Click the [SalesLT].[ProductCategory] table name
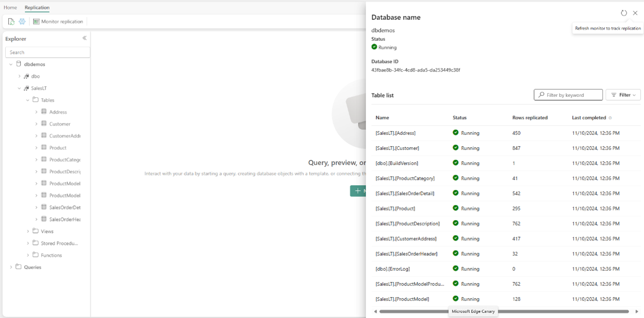Image resolution: width=644 pixels, height=318 pixels. 405,179
